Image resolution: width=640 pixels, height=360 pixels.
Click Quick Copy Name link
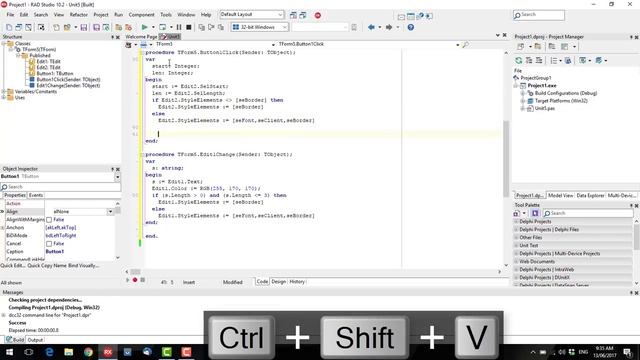[x=47, y=266]
